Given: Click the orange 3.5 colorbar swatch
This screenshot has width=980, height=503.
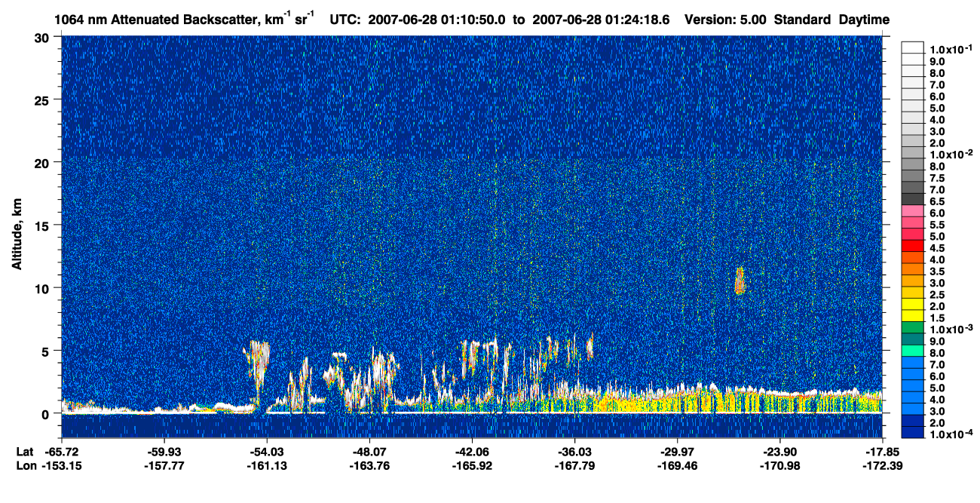Looking at the screenshot, I should coord(913,269).
